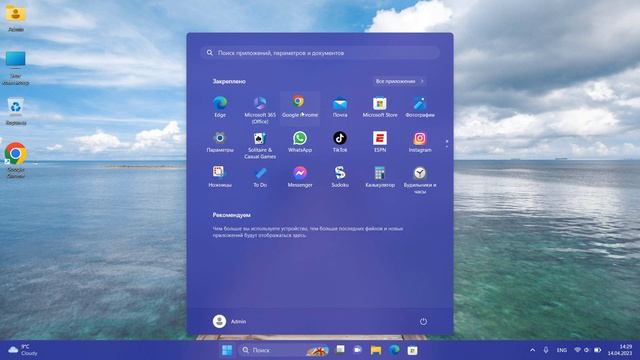640x360 pixels.
Task: Open Messenger pinned app
Action: (300, 177)
